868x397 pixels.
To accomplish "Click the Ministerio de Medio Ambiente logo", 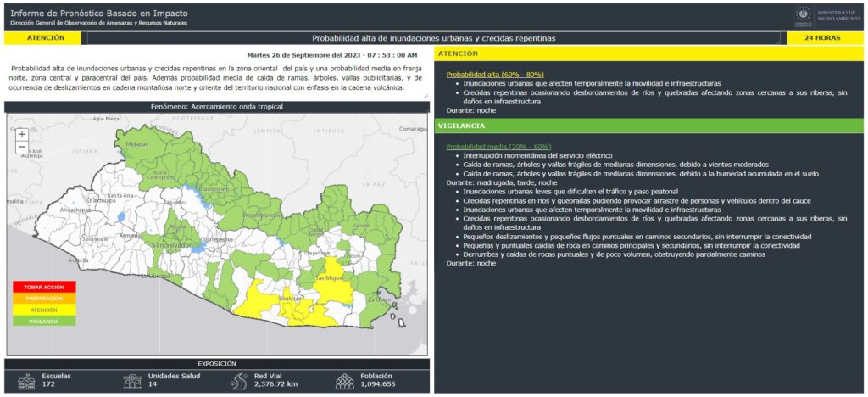I will 828,17.
